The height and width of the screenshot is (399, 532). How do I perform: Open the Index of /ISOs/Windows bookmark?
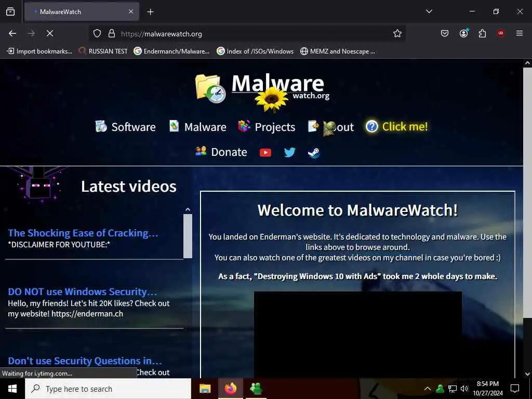pyautogui.click(x=255, y=51)
